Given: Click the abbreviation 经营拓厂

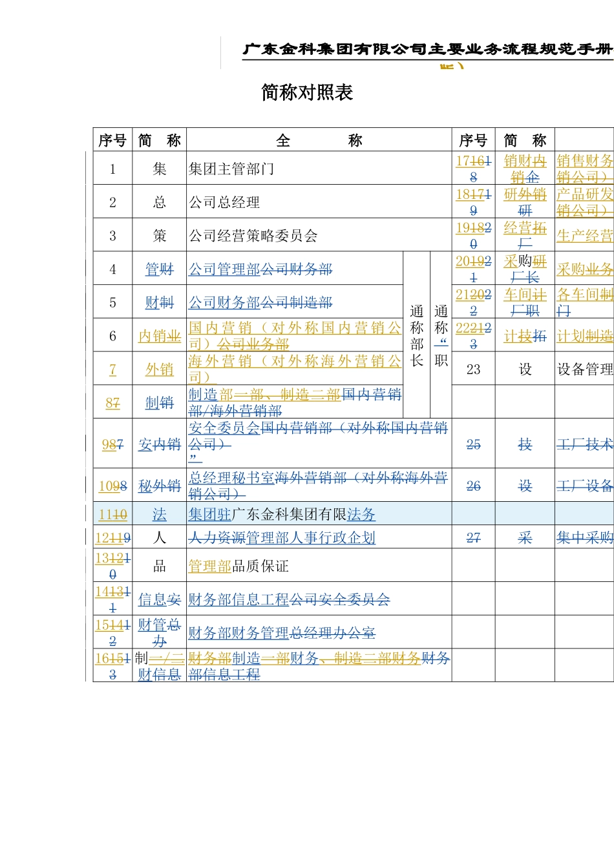Looking at the screenshot, I should click(525, 236).
